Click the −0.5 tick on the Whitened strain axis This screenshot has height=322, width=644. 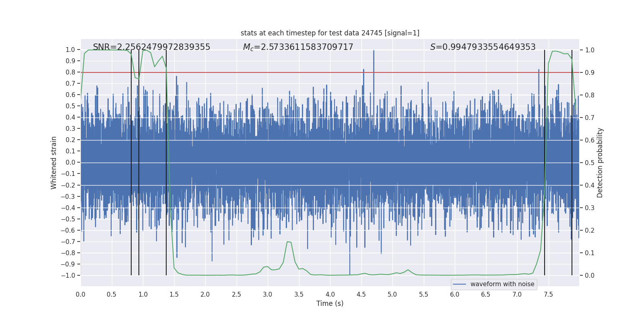(68, 219)
